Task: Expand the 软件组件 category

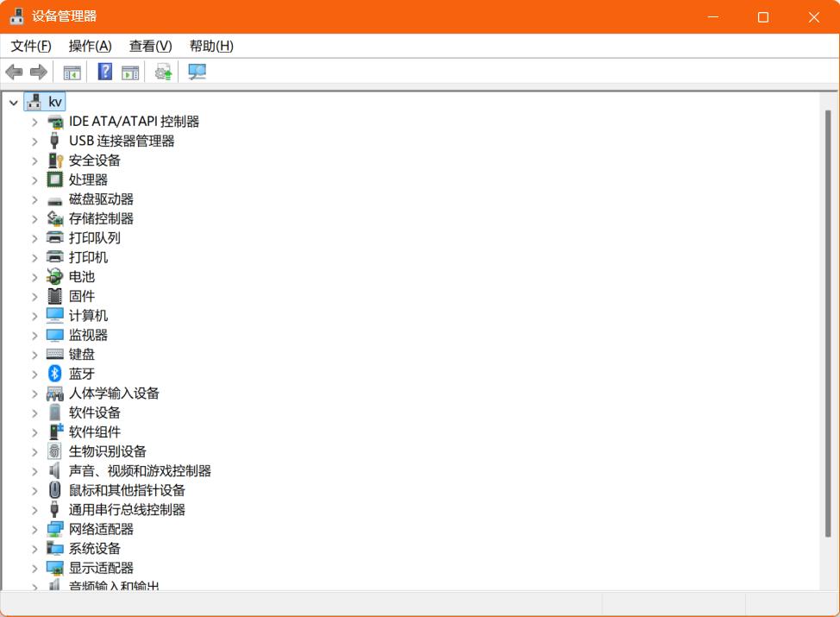Action: (x=34, y=432)
